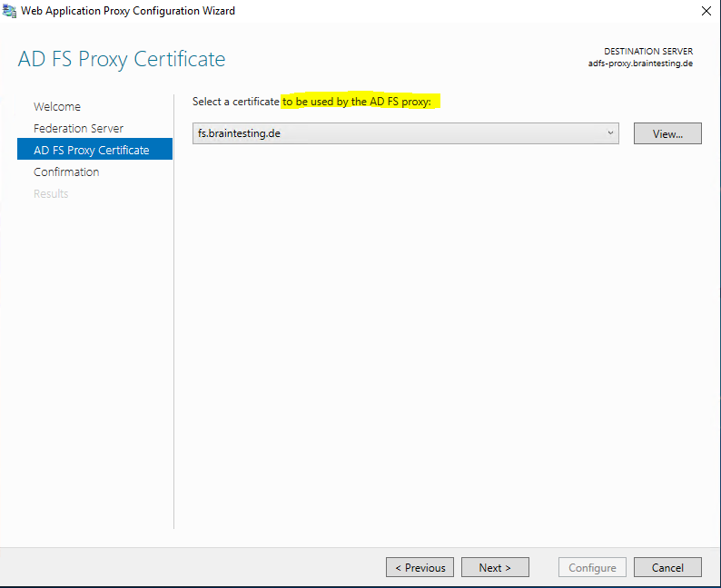
Task: Click the AD FS Proxy Certificate page heading
Action: pos(122,59)
